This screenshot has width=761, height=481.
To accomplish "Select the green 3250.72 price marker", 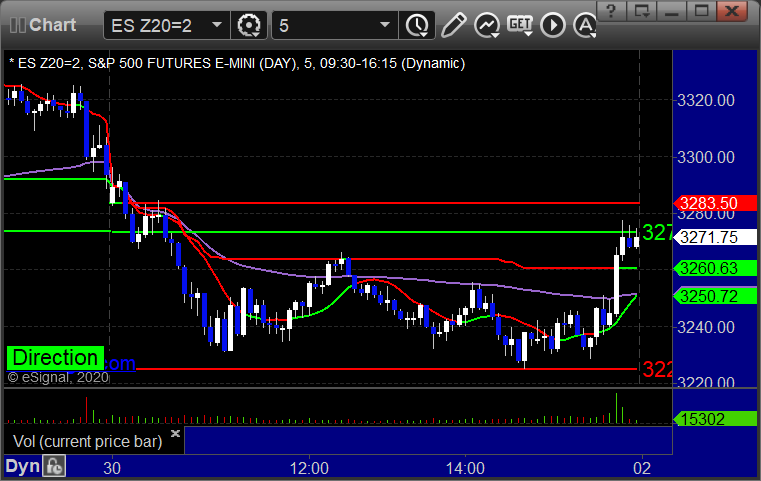I will (715, 296).
